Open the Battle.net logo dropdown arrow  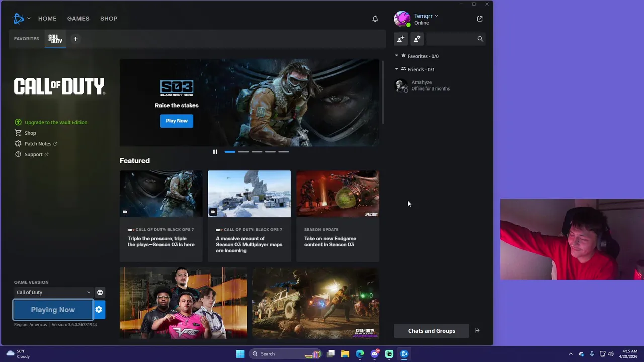[x=29, y=19]
